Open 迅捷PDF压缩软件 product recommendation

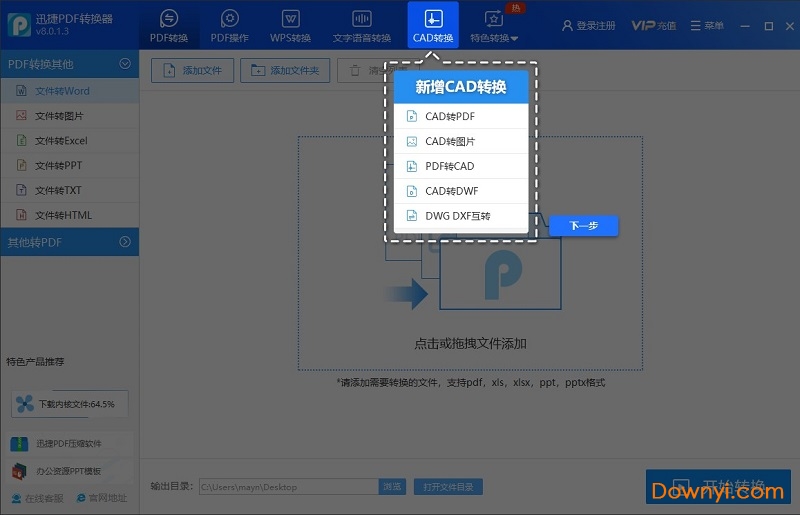[70, 444]
